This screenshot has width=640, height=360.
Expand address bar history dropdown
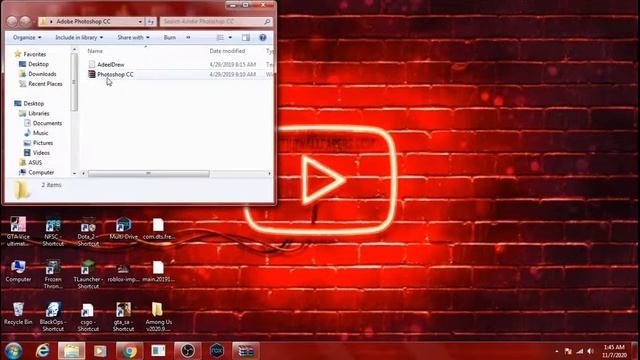pyautogui.click(x=140, y=21)
